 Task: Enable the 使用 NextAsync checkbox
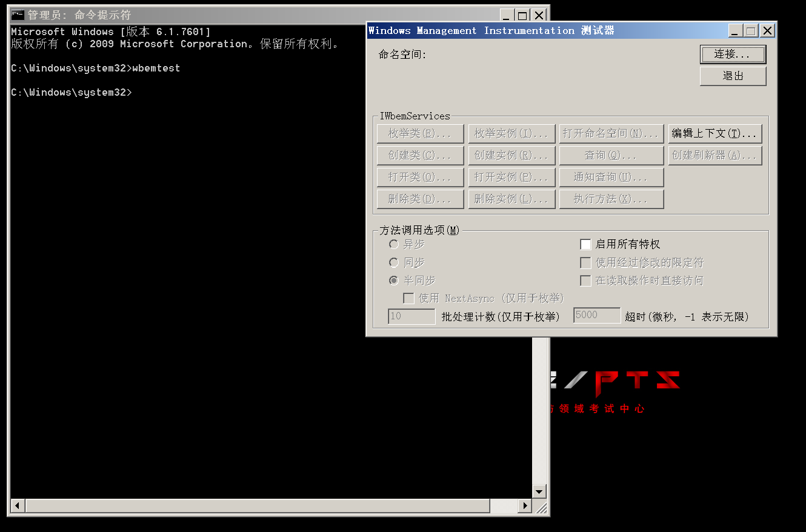pos(409,298)
